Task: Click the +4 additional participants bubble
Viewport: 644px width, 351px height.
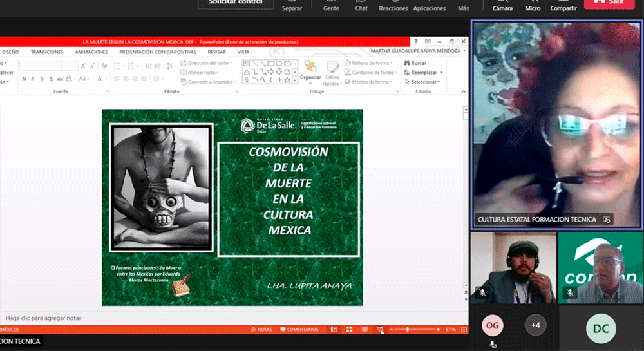Action: coord(535,325)
